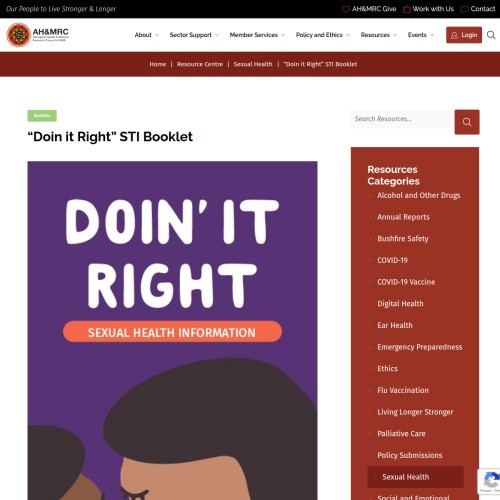This screenshot has height=500, width=500.
Task: Open the Doin' It Right booklet cover
Action: (x=172, y=330)
